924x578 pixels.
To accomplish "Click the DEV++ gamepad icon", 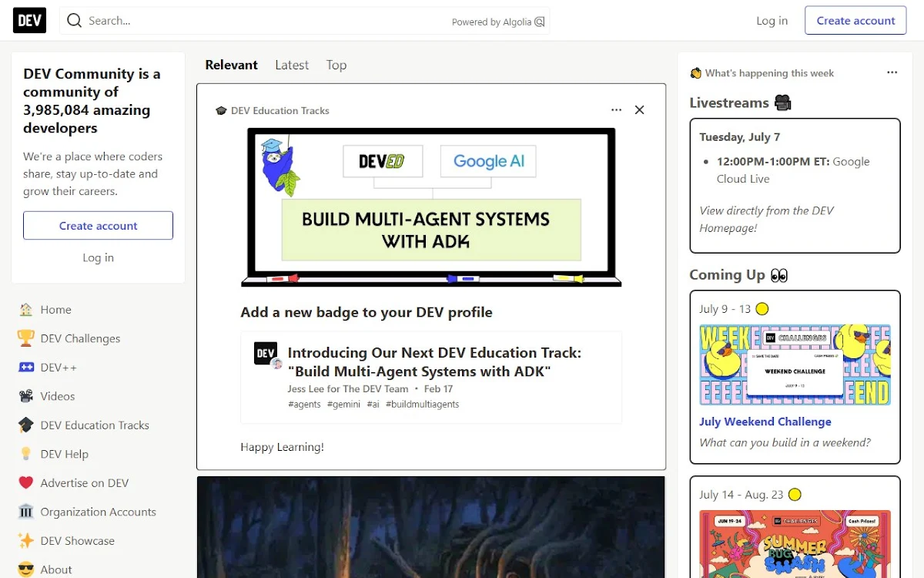I will click(x=26, y=368).
